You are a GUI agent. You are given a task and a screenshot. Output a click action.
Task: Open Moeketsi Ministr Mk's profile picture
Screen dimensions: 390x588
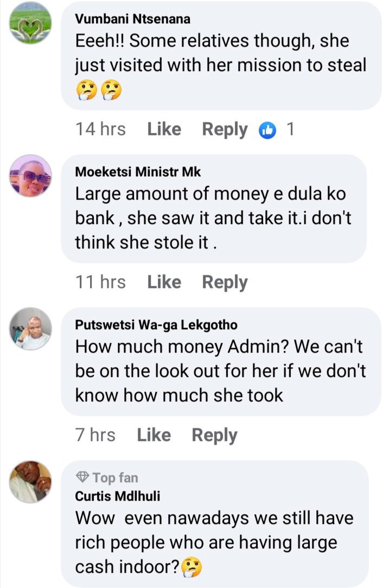point(30,176)
